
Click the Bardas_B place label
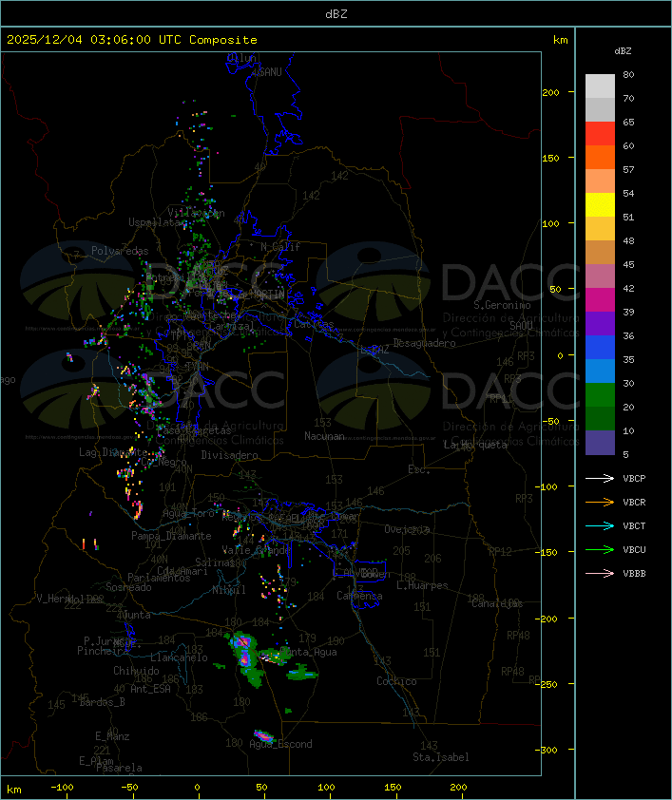pyautogui.click(x=102, y=702)
